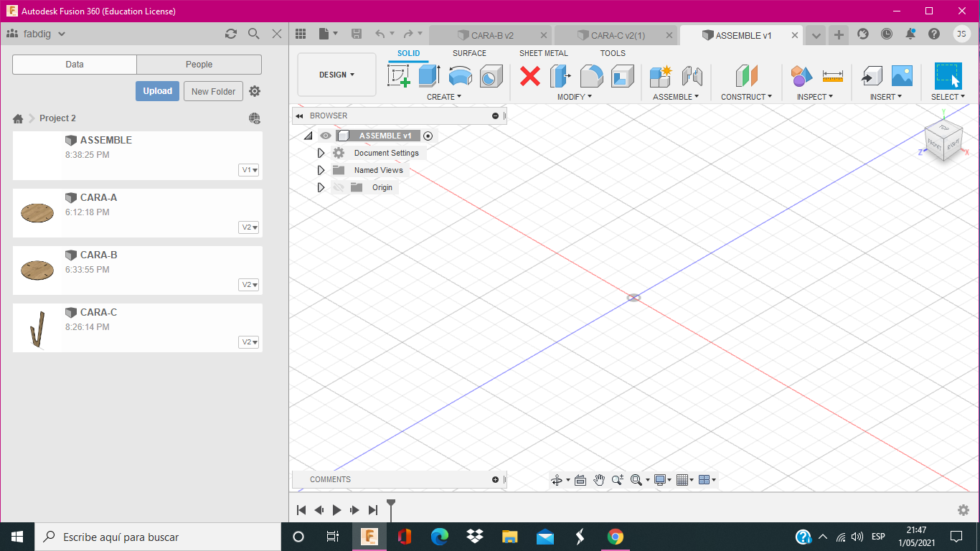
Task: Click the Upload button
Action: [157, 91]
